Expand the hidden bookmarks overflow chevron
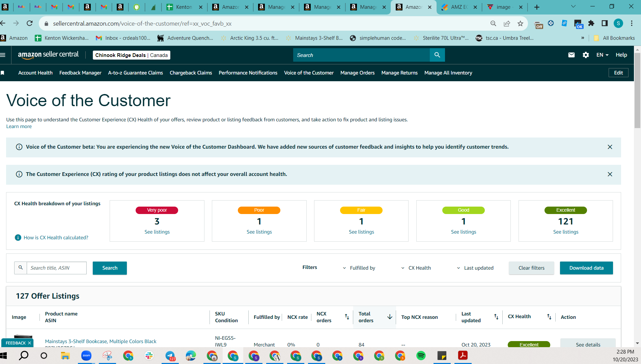This screenshot has height=364, width=641. pos(583,38)
